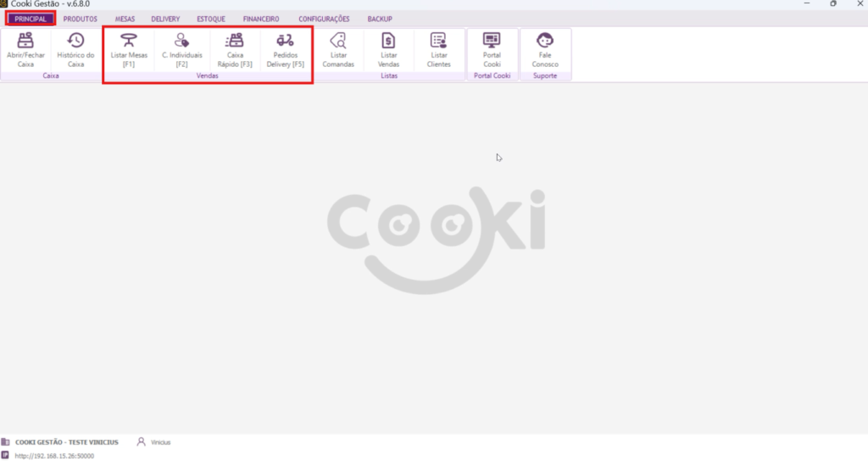Select the CONFIGURAÇÕES tab
Screen dimensions: 868x461
click(x=324, y=19)
